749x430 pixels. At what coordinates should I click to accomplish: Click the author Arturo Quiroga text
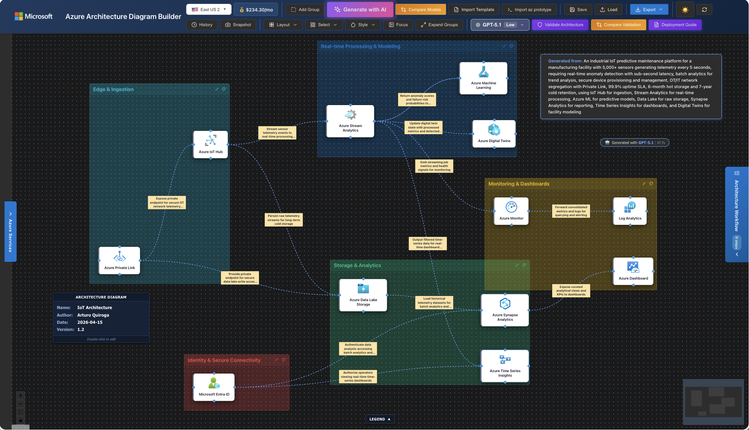click(93, 315)
